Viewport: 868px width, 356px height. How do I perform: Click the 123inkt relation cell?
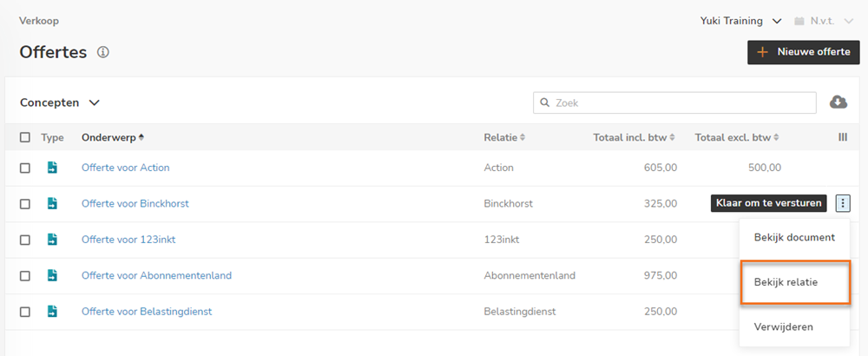coord(502,239)
